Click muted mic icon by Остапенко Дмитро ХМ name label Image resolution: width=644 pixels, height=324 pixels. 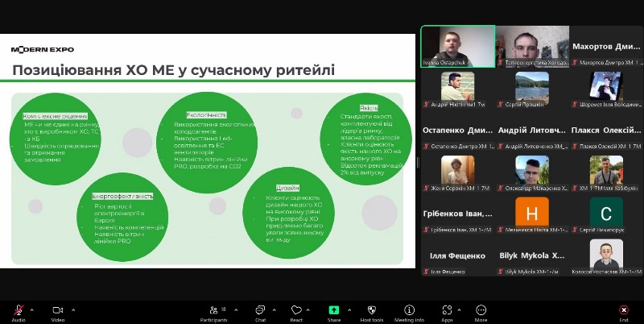(427, 147)
